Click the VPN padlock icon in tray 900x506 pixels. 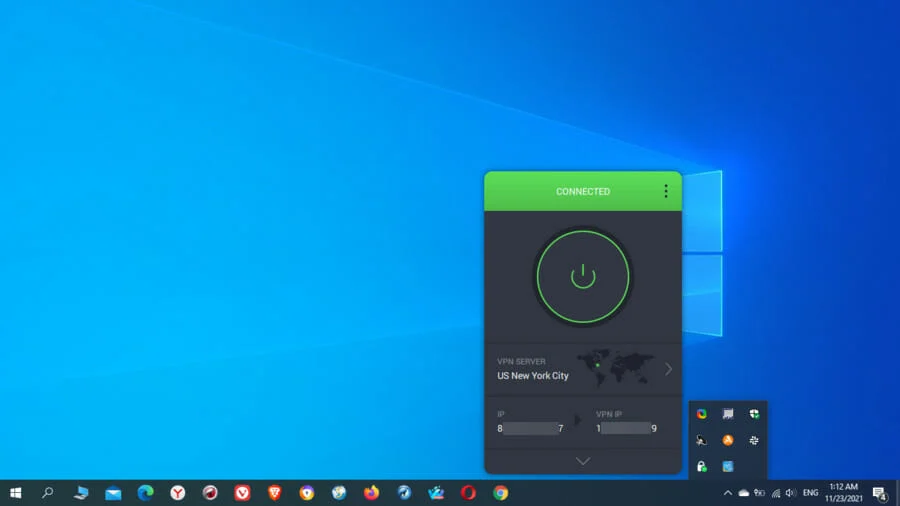tap(702, 467)
